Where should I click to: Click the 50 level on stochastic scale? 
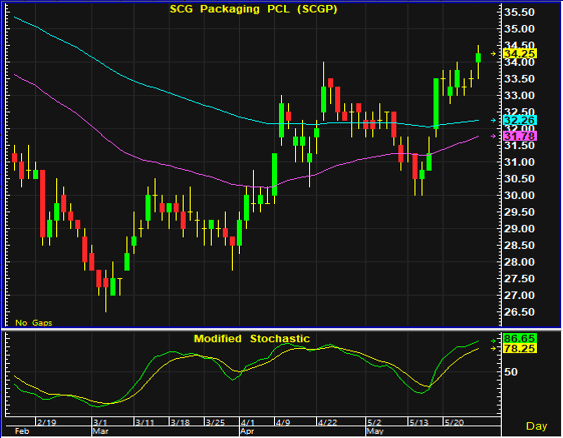pyautogui.click(x=511, y=372)
